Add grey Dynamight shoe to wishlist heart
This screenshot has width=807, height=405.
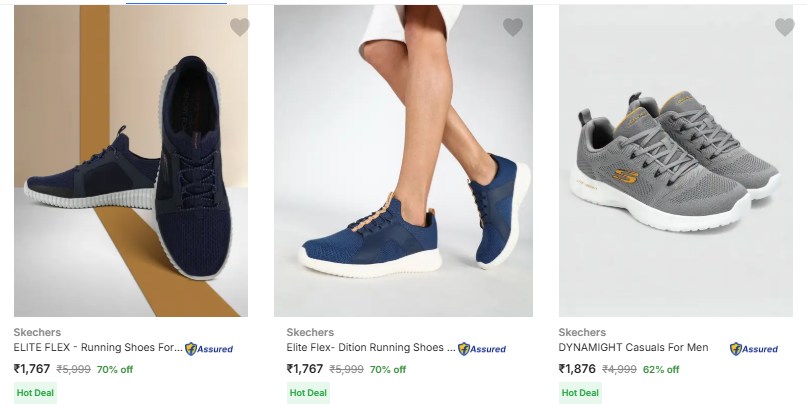click(785, 28)
